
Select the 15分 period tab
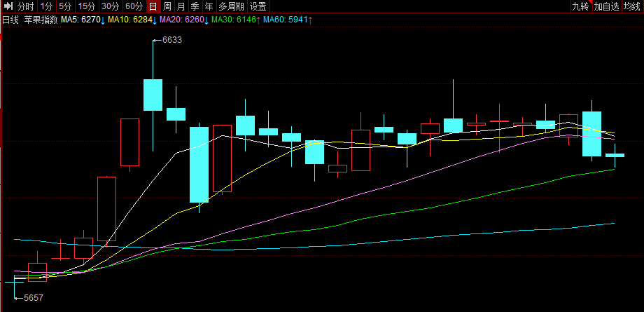click(x=87, y=6)
